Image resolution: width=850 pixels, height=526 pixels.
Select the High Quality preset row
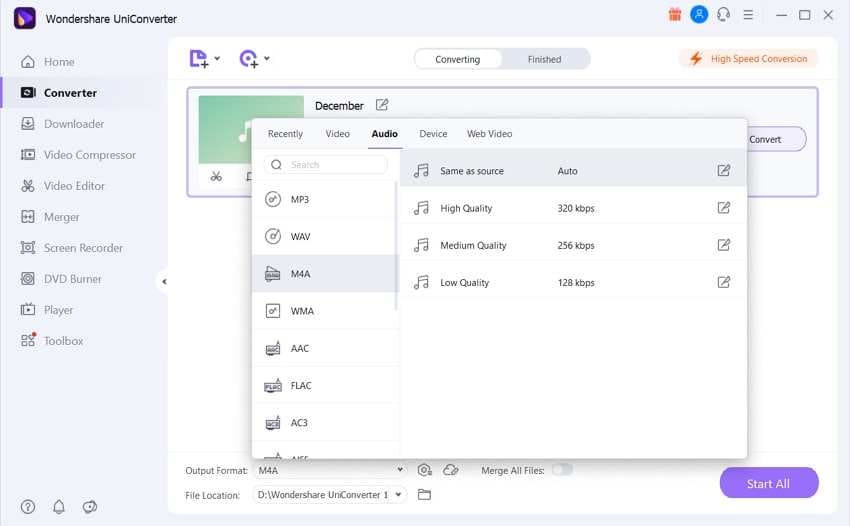coord(573,208)
